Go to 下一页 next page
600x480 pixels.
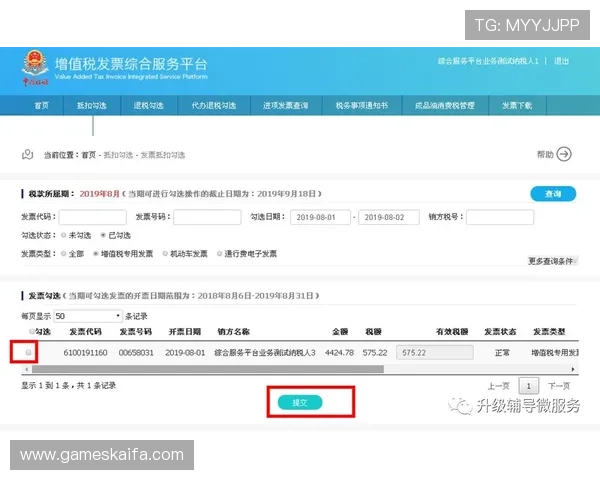[x=559, y=386]
